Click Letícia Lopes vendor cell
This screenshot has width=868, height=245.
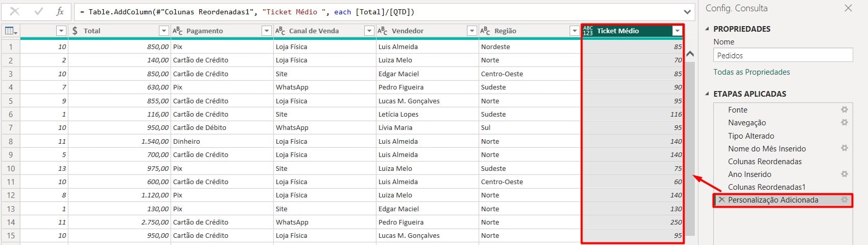pos(428,115)
